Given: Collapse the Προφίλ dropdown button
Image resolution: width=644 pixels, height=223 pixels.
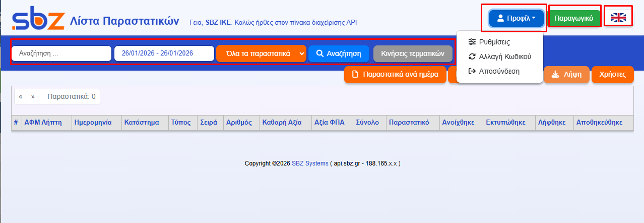Looking at the screenshot, I should tap(516, 18).
